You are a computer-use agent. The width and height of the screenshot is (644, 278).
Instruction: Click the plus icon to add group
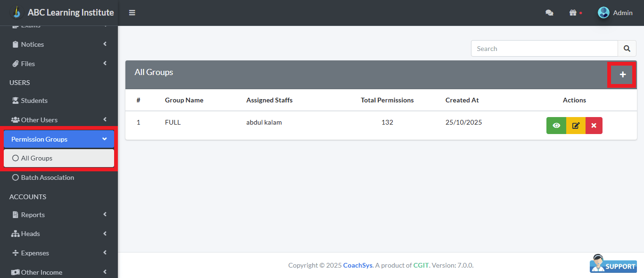622,75
